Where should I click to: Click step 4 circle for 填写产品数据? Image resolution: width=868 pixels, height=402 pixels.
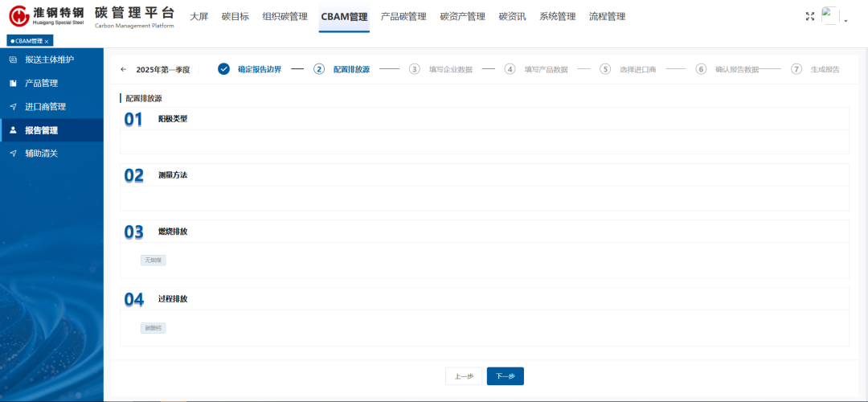[510, 69]
